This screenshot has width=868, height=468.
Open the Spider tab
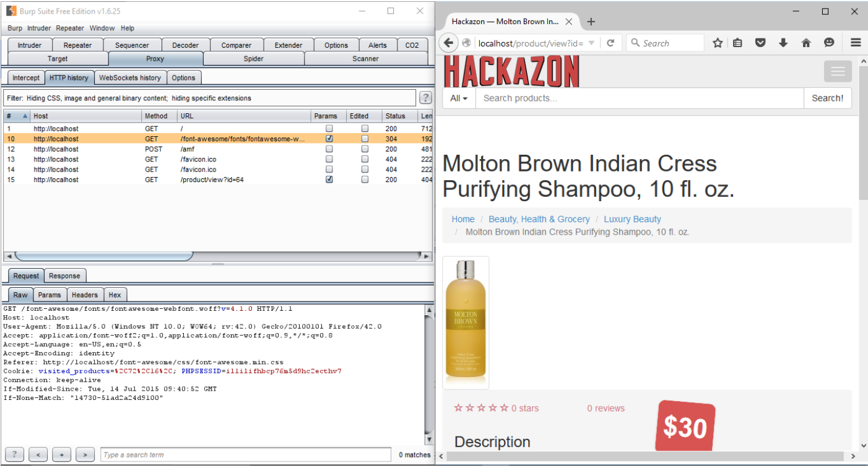[253, 59]
